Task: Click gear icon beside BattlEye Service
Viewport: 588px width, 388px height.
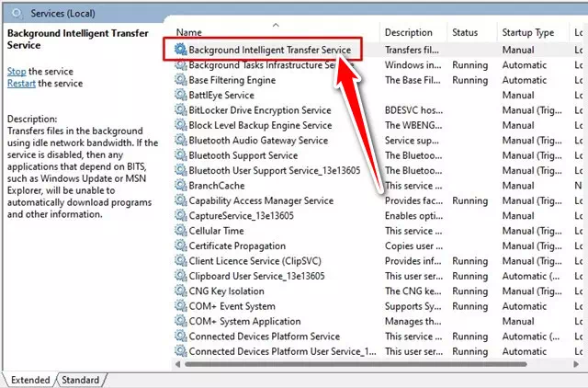Action: pos(180,95)
